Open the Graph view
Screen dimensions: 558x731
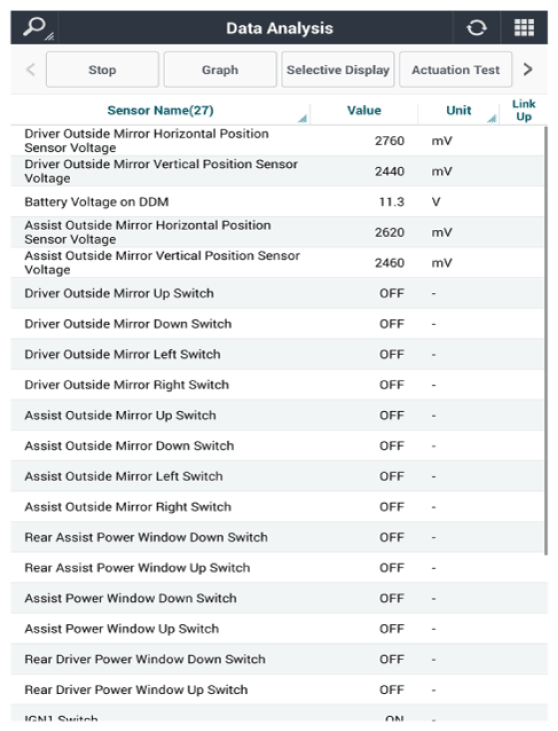click(x=220, y=69)
